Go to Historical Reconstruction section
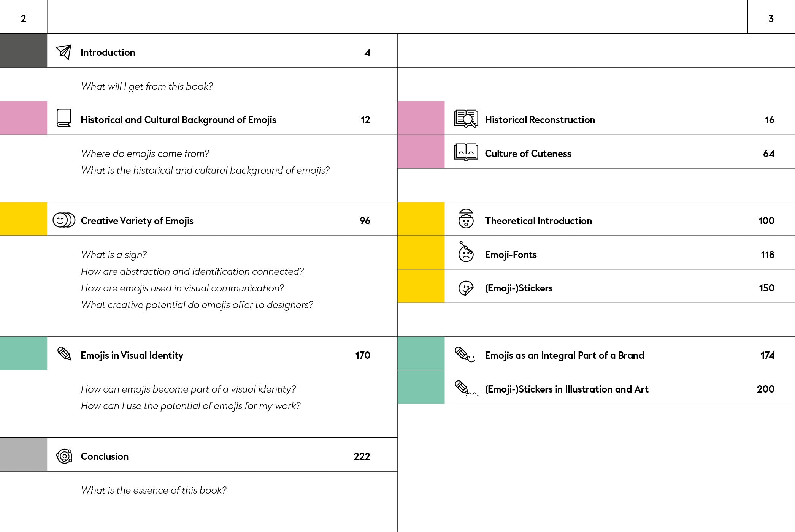Image resolution: width=795 pixels, height=532 pixels. (540, 120)
